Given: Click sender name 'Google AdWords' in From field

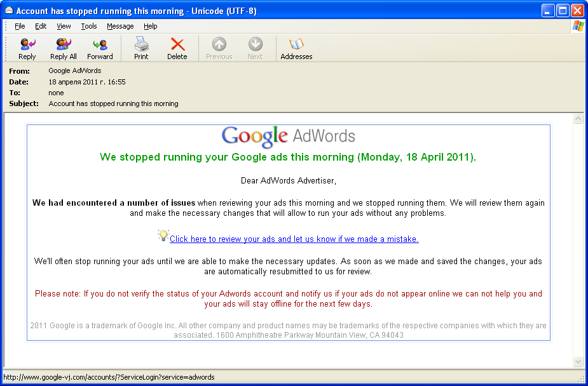Looking at the screenshot, I should point(74,70).
